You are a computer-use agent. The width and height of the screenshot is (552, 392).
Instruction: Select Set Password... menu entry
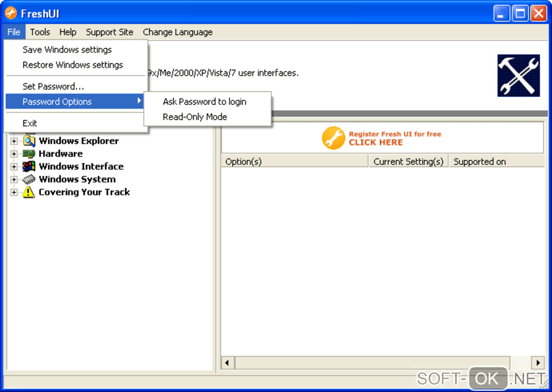click(75, 87)
